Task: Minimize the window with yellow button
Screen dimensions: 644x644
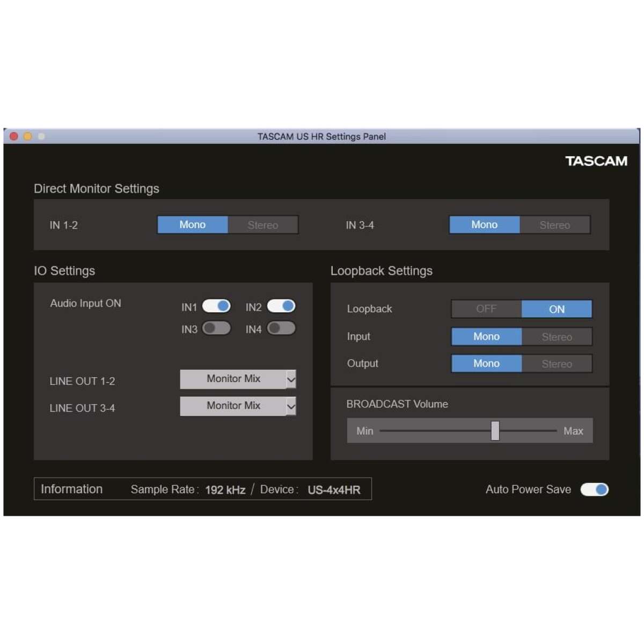Action: coord(27,136)
